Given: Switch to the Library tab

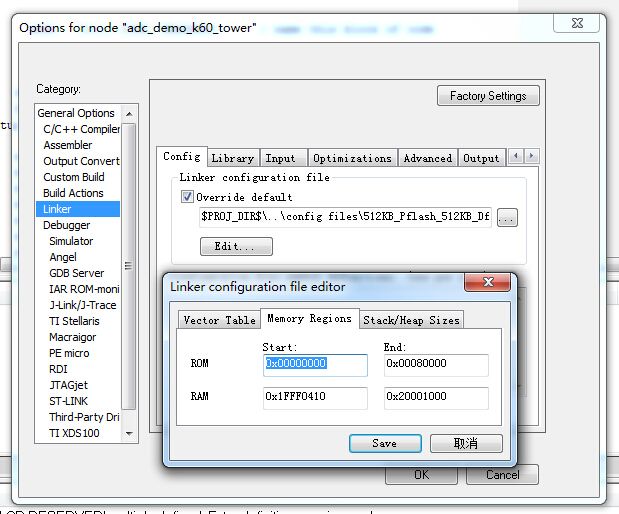Looking at the screenshot, I should coord(233,158).
